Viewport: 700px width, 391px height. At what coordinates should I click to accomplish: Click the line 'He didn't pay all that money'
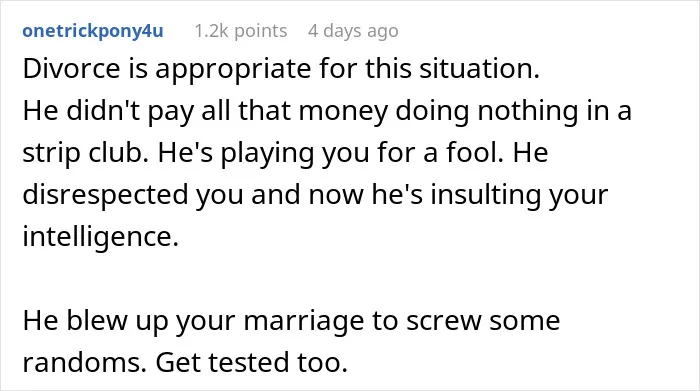pos(327,111)
